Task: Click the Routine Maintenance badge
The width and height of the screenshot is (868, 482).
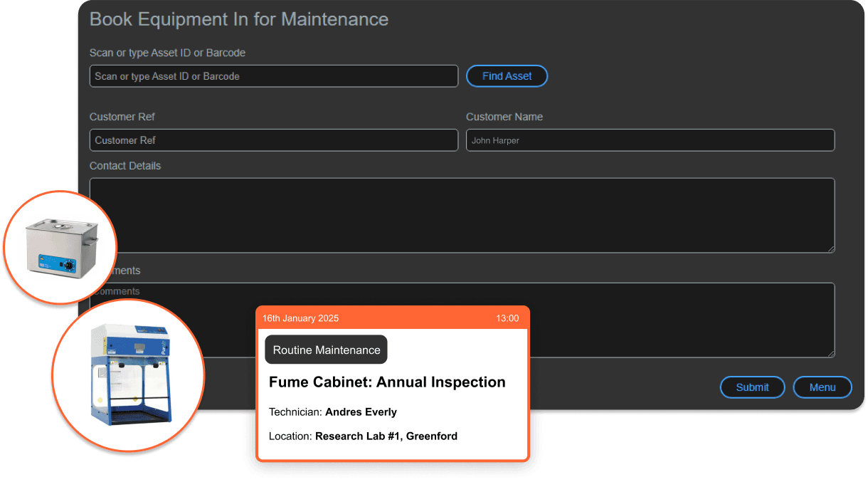Action: (x=327, y=350)
